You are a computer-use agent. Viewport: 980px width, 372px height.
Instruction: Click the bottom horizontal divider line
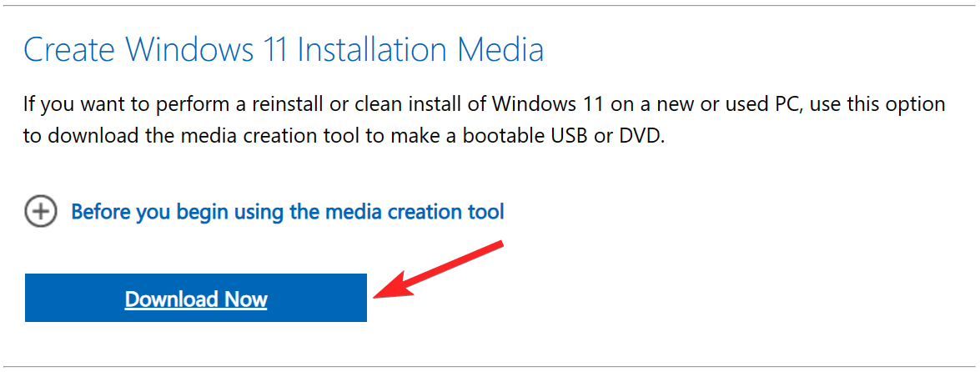490,365
